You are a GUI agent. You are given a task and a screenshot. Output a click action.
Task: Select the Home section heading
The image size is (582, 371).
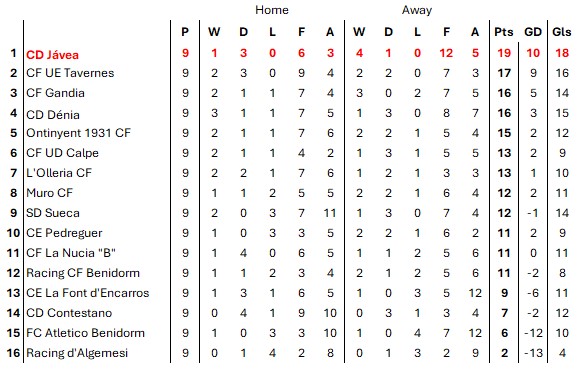pyautogui.click(x=272, y=10)
